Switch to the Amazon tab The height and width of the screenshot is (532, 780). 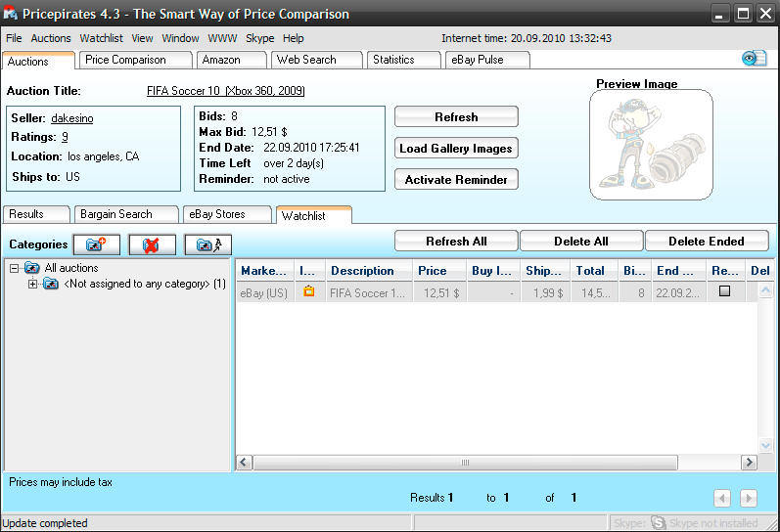[232, 60]
